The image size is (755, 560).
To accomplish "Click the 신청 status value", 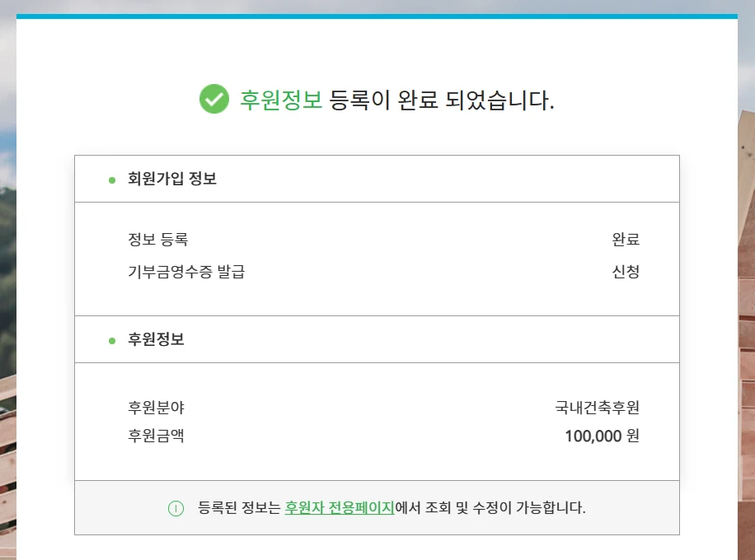I will (626, 271).
